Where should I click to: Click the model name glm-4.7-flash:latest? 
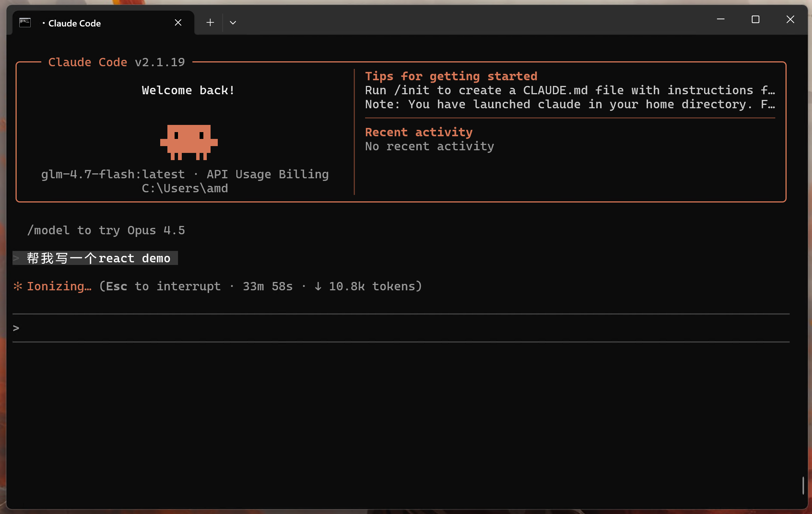click(x=112, y=174)
